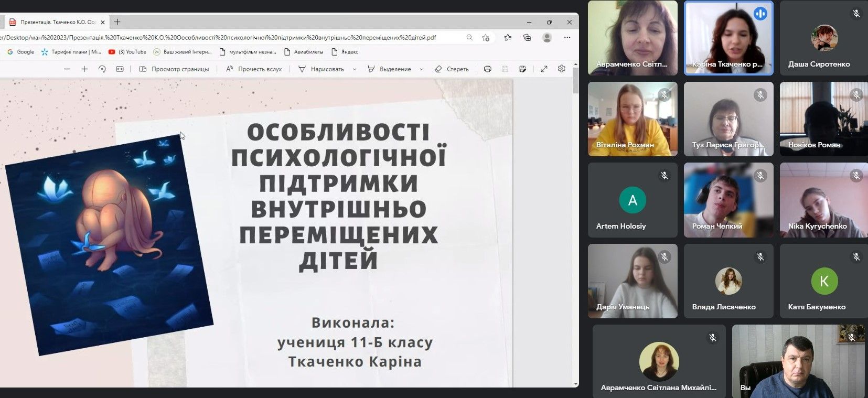Click muted mic on Авраменко Світлана Михайлівна tile
868x398 pixels.
click(x=712, y=338)
